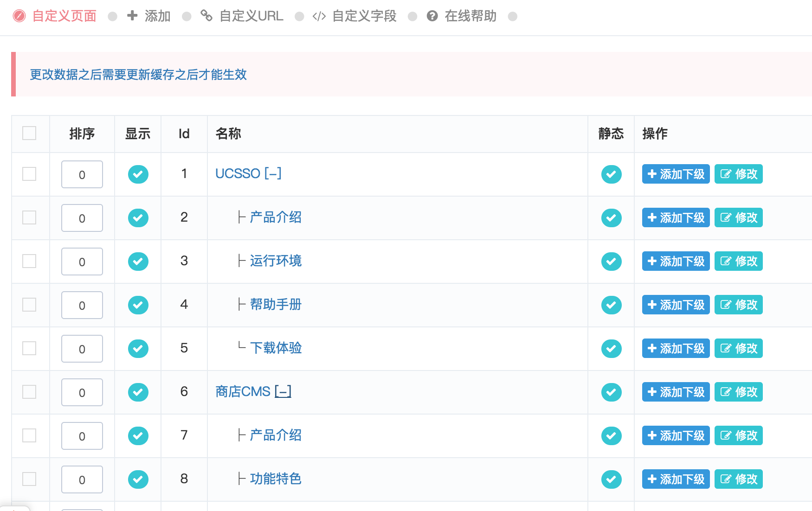Toggle static status for 商店CMS
812x511 pixels.
(x=612, y=392)
